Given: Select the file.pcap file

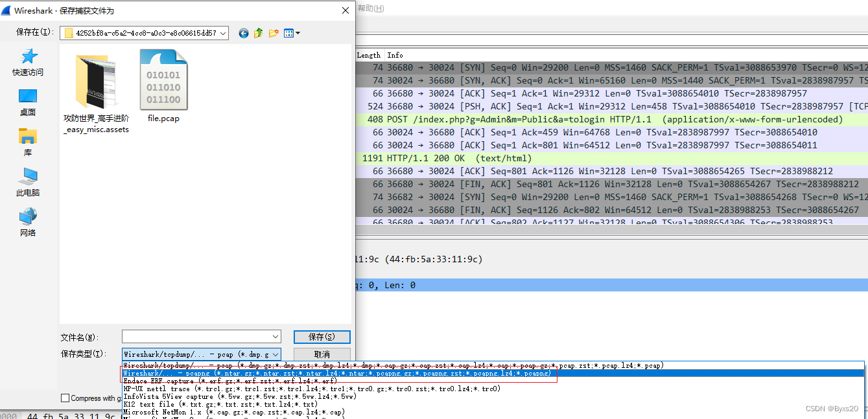Looking at the screenshot, I should (x=163, y=86).
